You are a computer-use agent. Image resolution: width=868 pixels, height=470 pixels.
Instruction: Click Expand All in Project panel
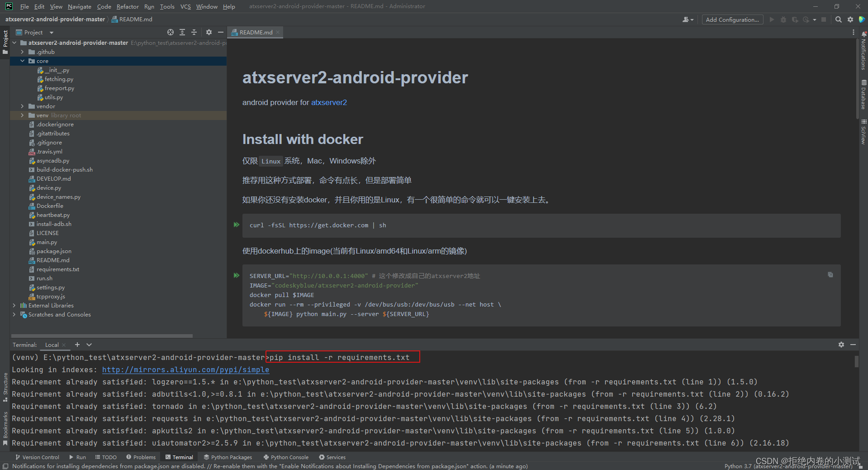click(x=182, y=32)
